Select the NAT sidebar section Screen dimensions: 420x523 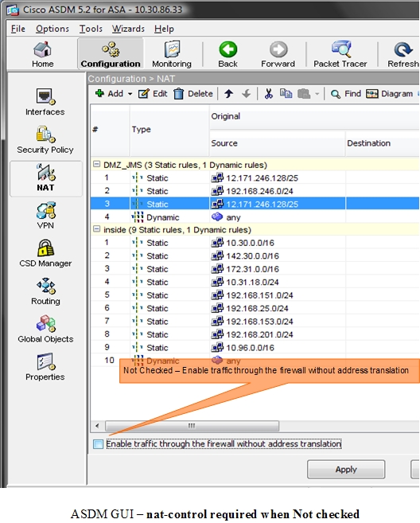[45, 178]
